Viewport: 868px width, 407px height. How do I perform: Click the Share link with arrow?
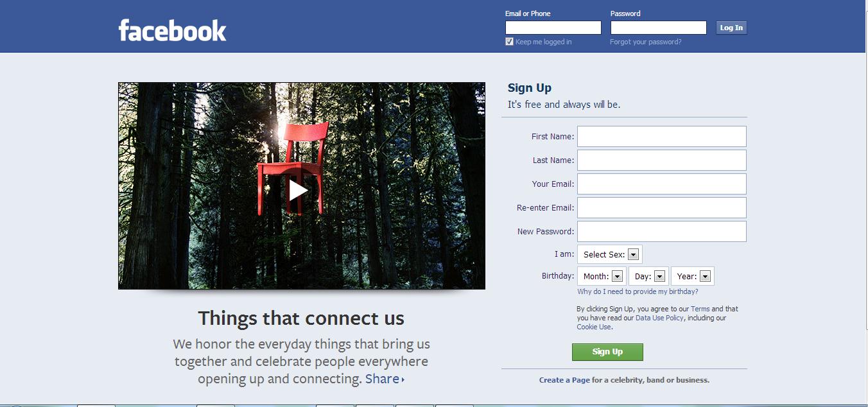[385, 379]
